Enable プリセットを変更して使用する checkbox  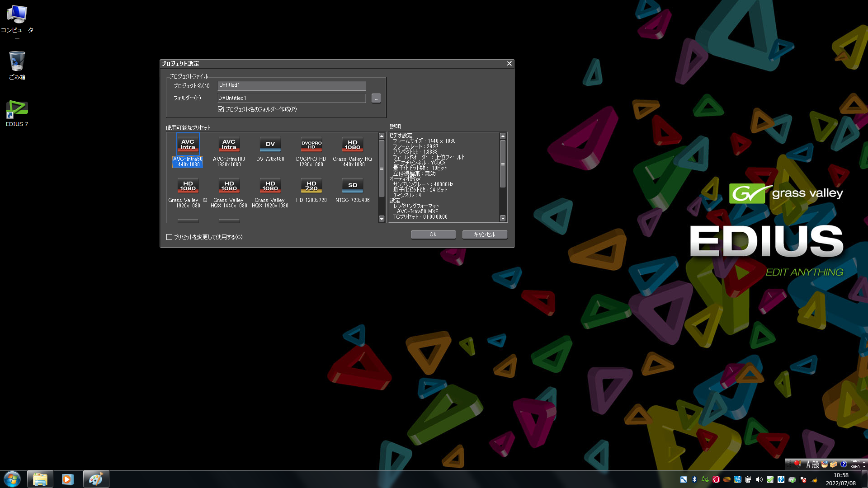click(170, 237)
